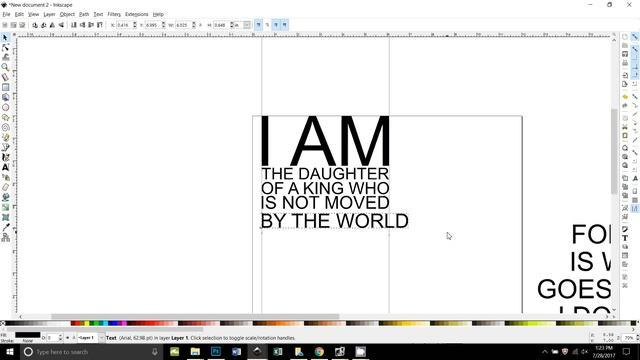Click the opacity O spinner arrows
The height and width of the screenshot is (360, 640).
[x=60, y=338]
